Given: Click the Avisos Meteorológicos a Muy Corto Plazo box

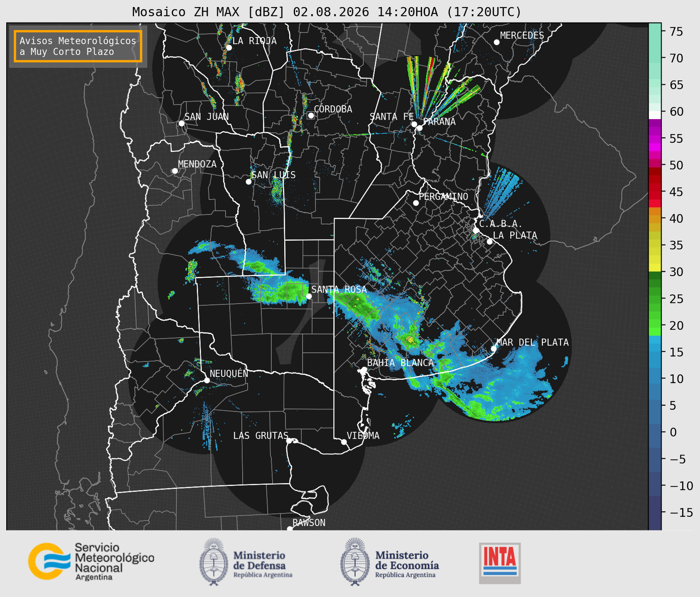Looking at the screenshot, I should coord(78,46).
